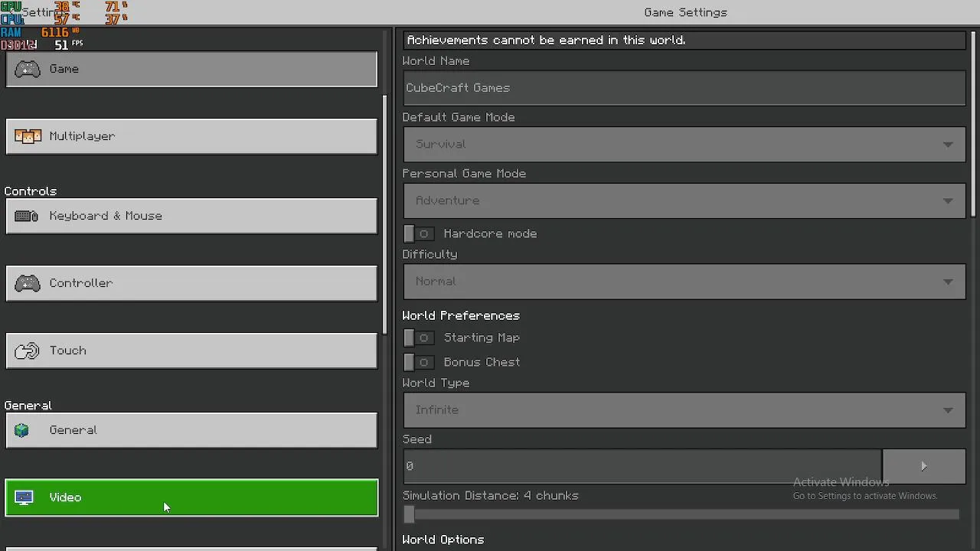The image size is (980, 551).
Task: Click the 'Game Settings' title text
Action: 686,12
